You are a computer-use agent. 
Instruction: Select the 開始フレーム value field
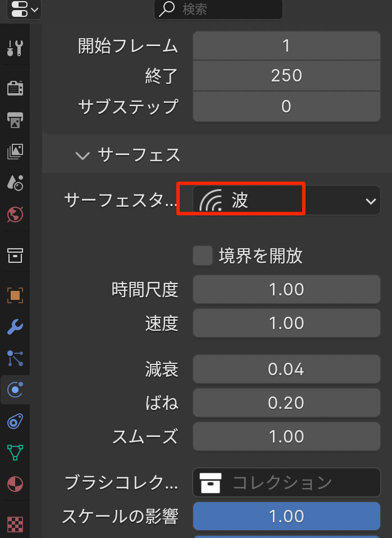[286, 45]
